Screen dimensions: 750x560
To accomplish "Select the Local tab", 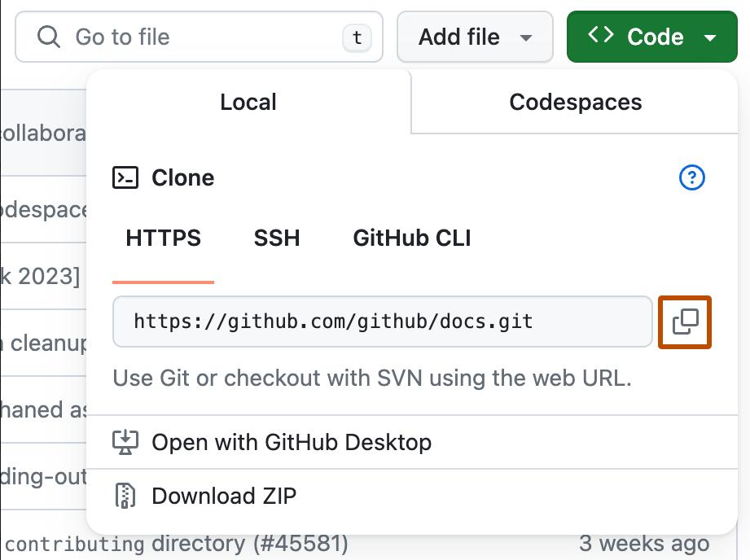I will click(x=248, y=102).
